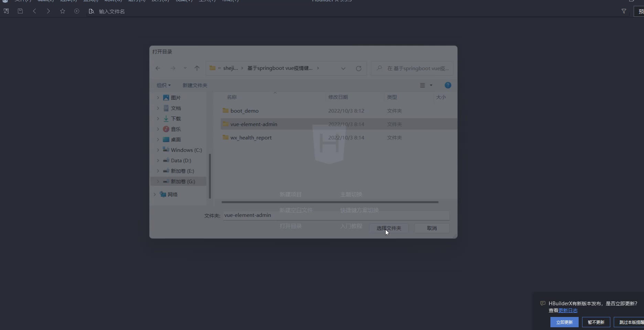Image resolution: width=644 pixels, height=330 pixels.
Task: Click the 新建文件夹 button
Action: point(195,85)
